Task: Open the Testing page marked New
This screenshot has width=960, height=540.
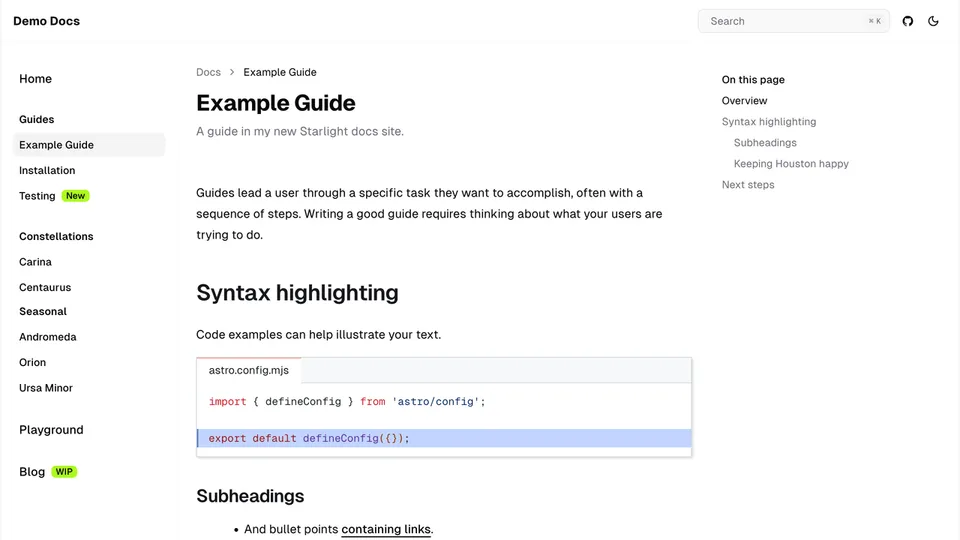Action: (x=37, y=196)
